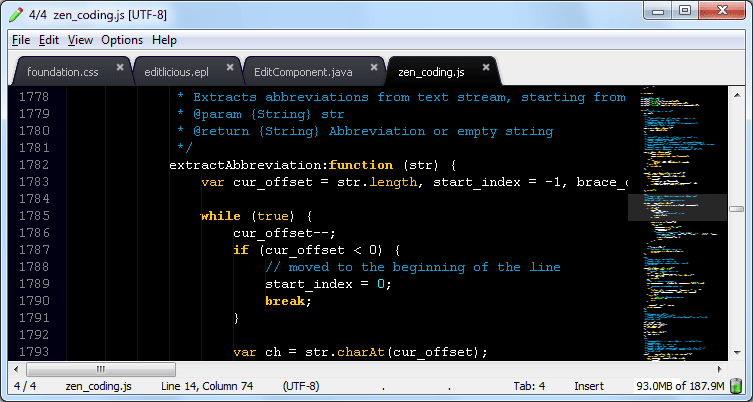Click the Tab: 4 status bar setting
The height and width of the screenshot is (402, 753).
click(529, 385)
